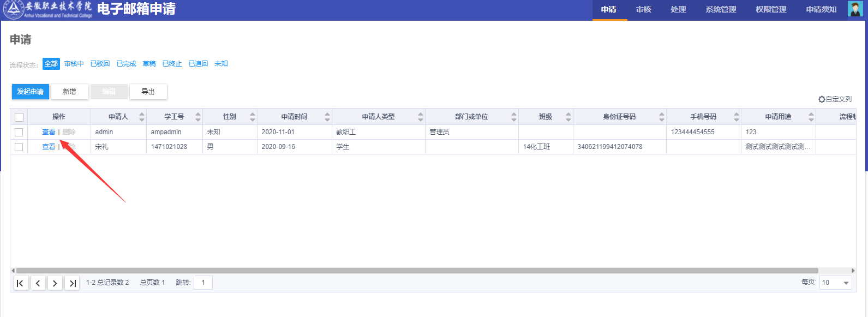The height and width of the screenshot is (317, 868).
Task: Sort by the 申请时间 column arrows
Action: 327,117
